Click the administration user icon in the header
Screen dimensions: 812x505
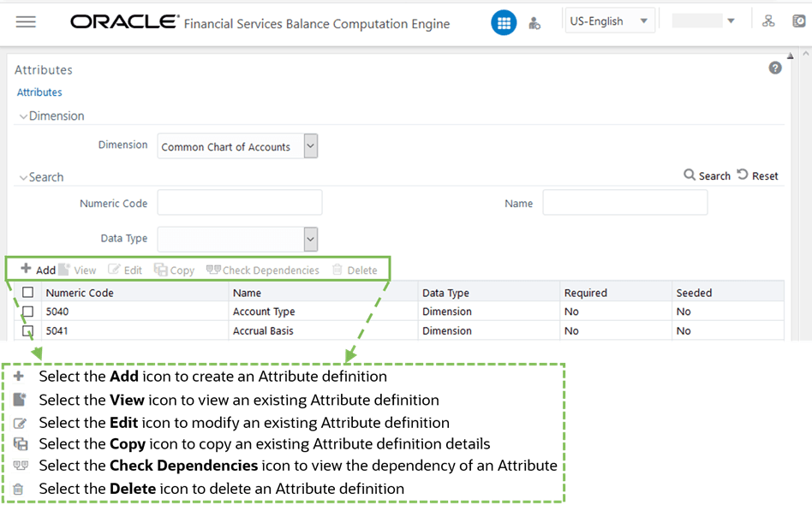pos(534,23)
